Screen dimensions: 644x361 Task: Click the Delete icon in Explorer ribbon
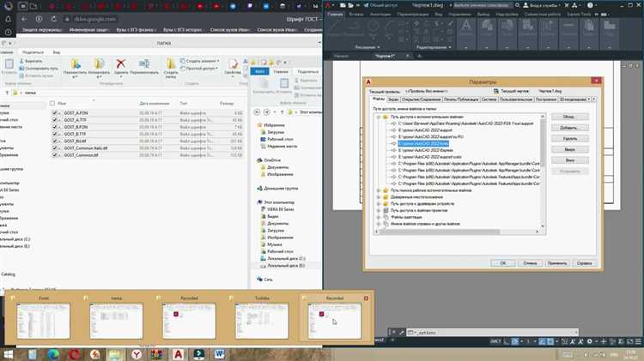(x=121, y=63)
